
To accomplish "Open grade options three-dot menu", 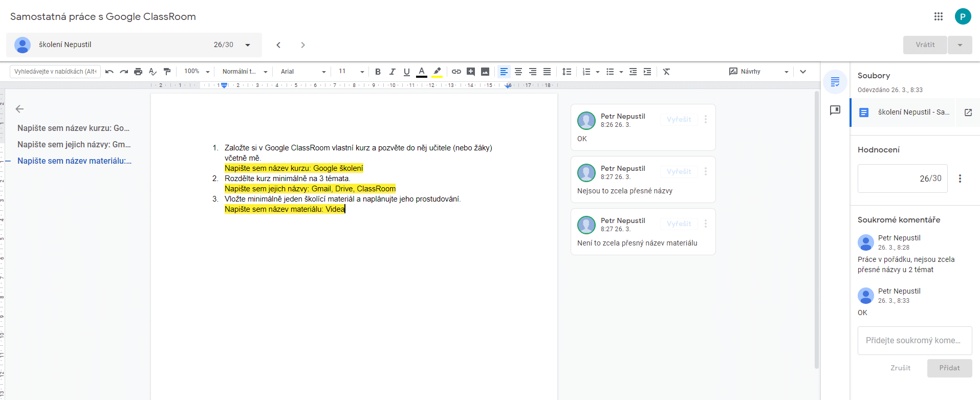I will tap(960, 179).
